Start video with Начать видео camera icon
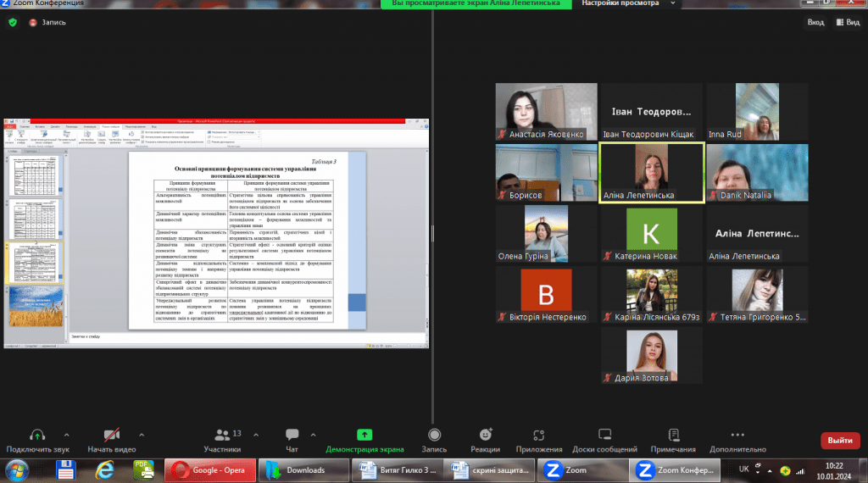 tap(111, 435)
